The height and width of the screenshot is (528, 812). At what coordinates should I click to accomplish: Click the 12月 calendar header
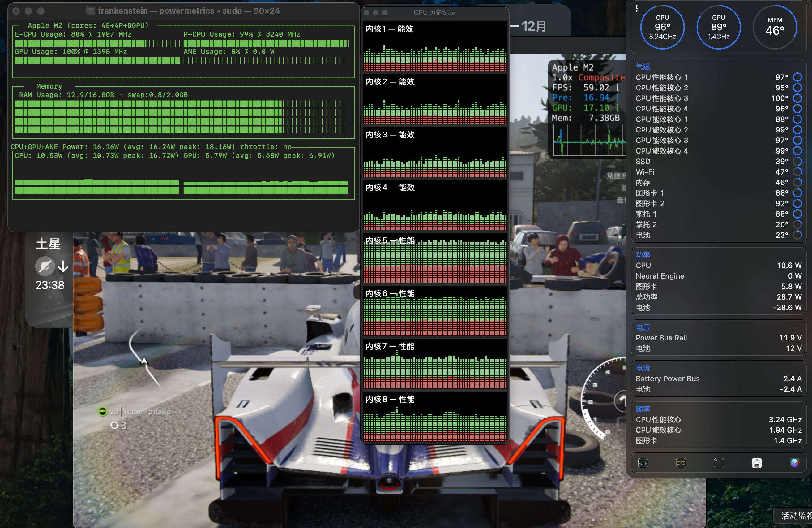click(533, 26)
